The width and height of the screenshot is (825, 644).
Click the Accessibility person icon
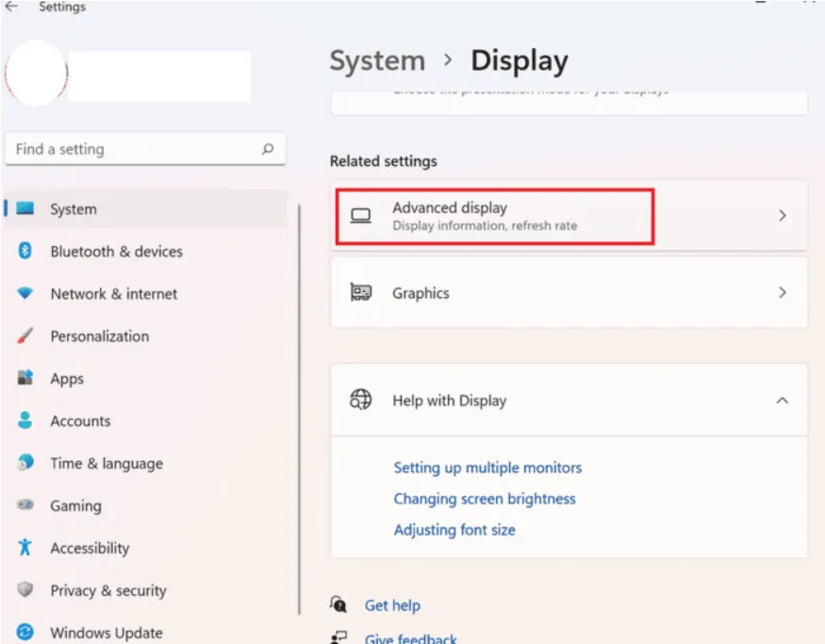point(25,549)
